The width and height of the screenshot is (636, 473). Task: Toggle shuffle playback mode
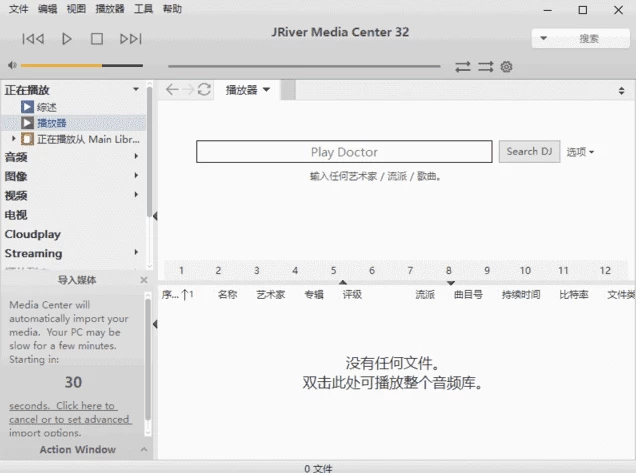485,67
